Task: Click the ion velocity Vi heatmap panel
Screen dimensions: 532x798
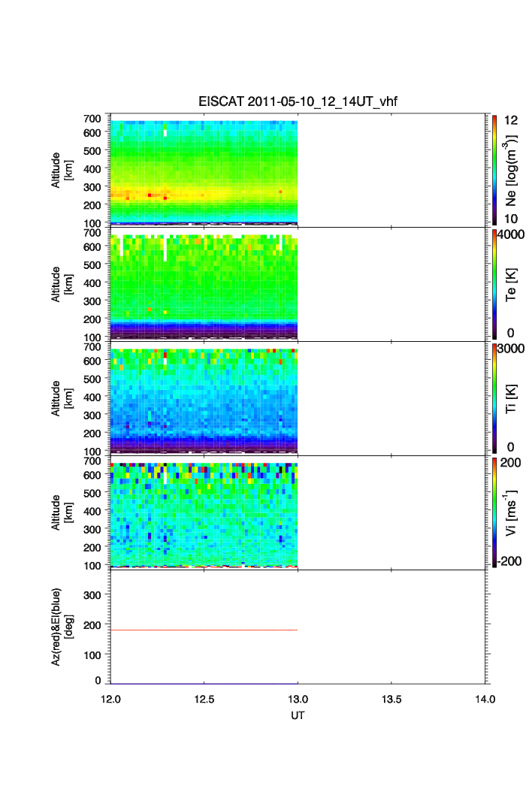Action: 204,515
